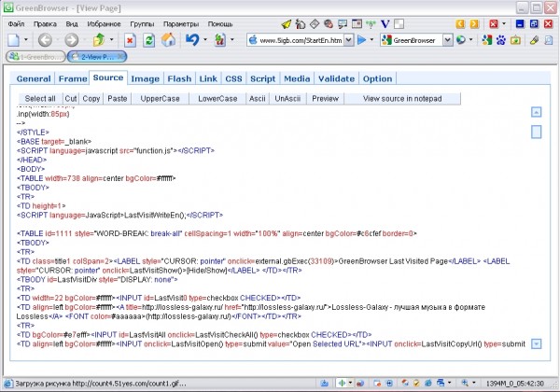This screenshot has height=392, width=560.
Task: Click the source scroll-down arrow button
Action: [536, 343]
